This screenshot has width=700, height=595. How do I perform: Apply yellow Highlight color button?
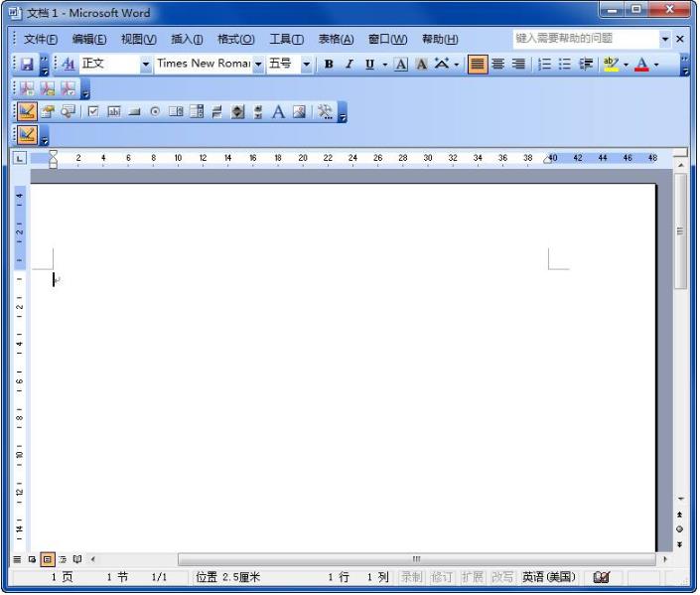point(611,65)
